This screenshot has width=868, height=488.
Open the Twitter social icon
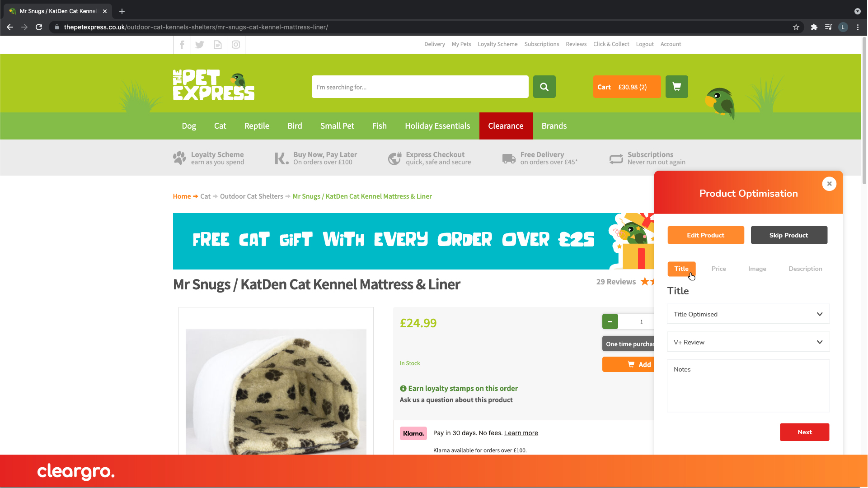pyautogui.click(x=200, y=45)
